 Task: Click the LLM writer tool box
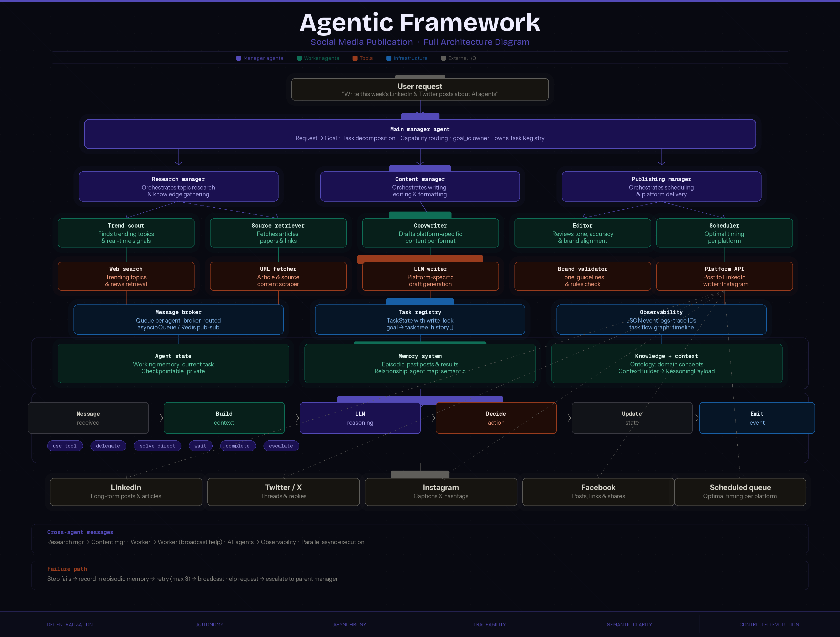431,276
